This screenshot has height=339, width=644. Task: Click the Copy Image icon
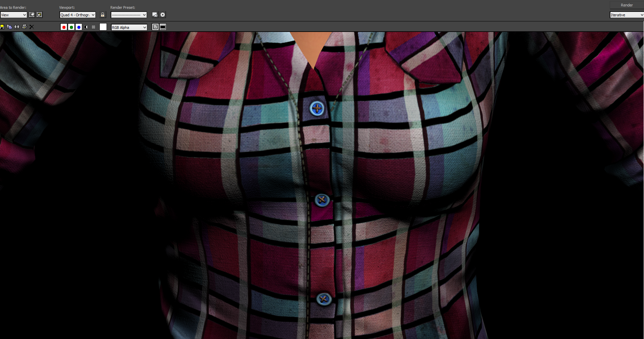(x=10, y=27)
